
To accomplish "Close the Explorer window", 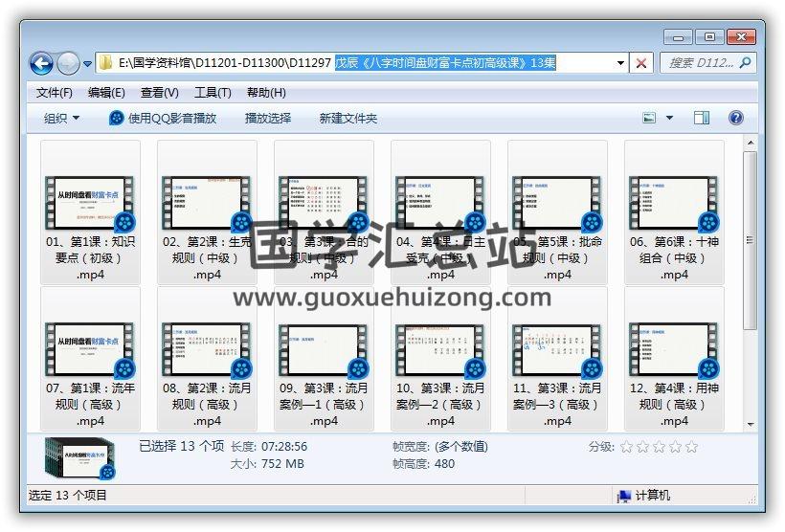I will tap(742, 37).
